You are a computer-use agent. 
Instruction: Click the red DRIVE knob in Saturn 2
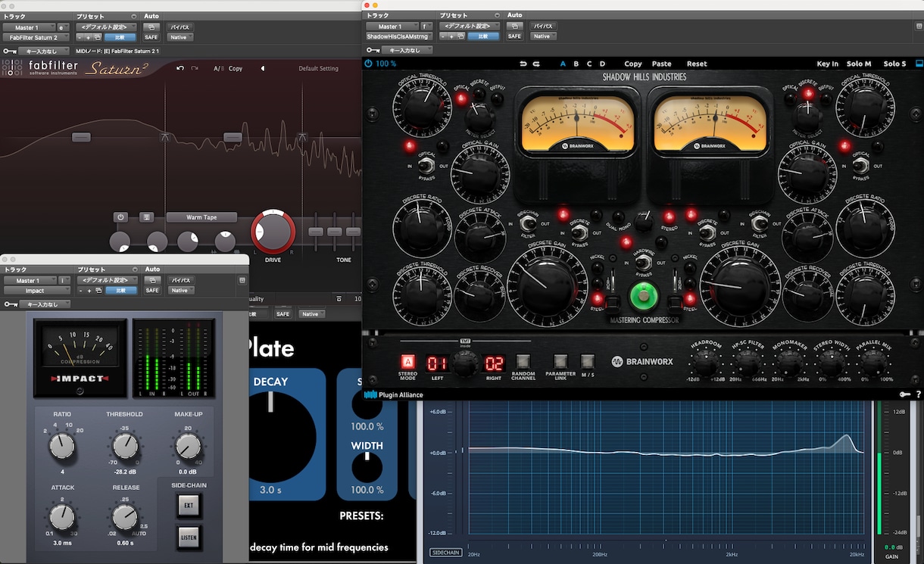tap(273, 232)
